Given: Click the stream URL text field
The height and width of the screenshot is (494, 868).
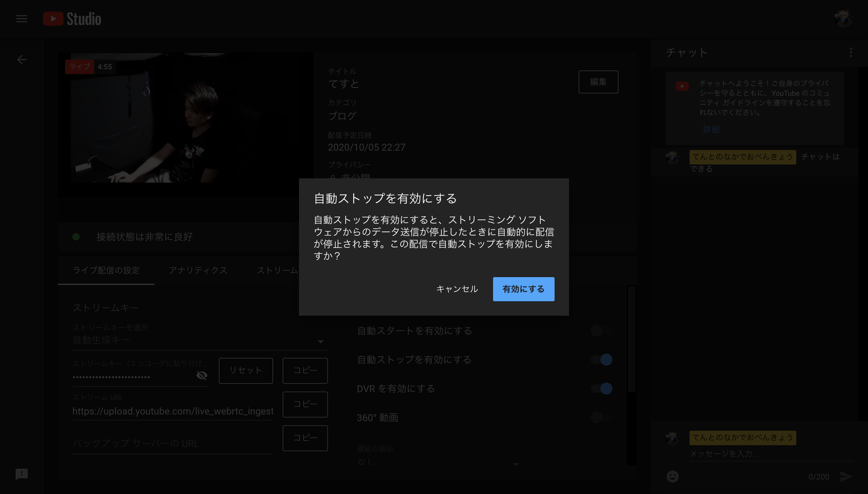Looking at the screenshot, I should click(172, 411).
